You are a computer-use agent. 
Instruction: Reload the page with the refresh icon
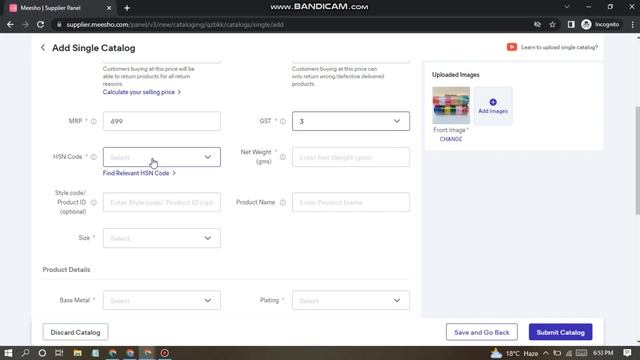click(40, 24)
